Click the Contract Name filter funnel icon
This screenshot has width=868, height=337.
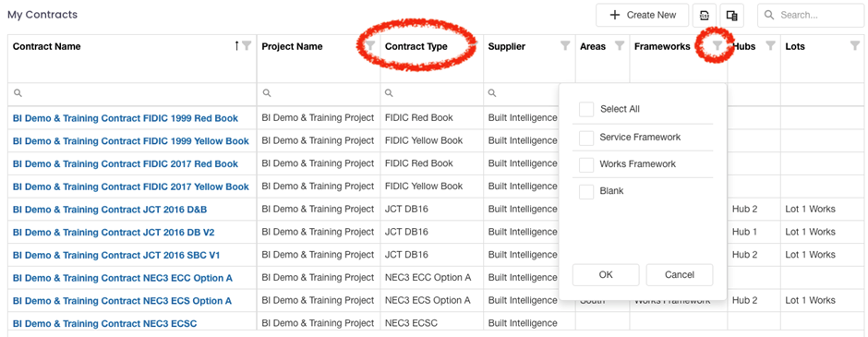coord(247,46)
